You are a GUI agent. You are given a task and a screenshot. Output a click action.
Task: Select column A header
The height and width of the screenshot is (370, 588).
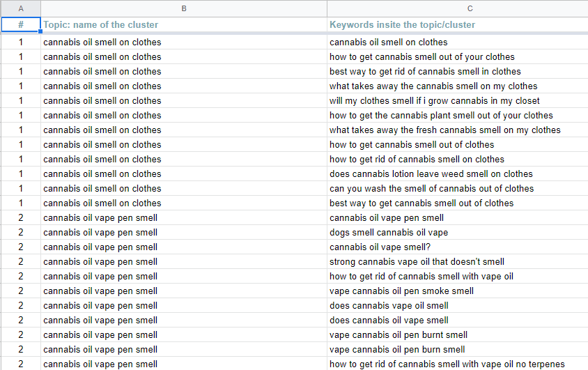pos(21,8)
